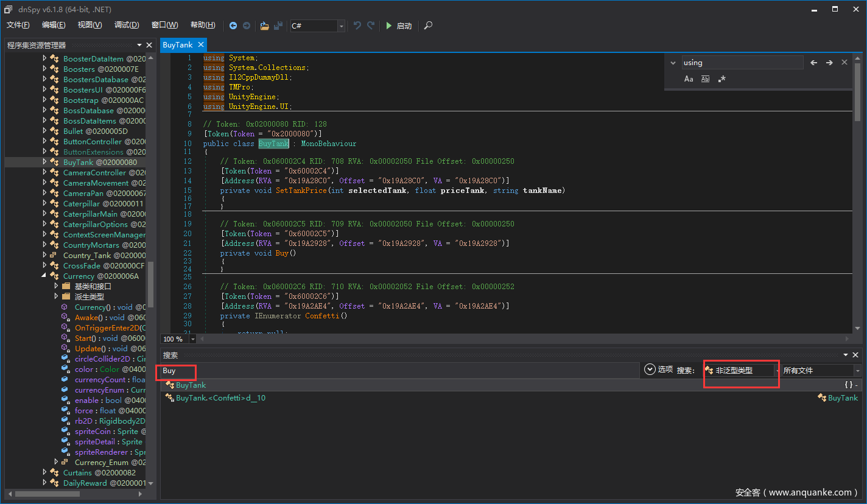Open the 文件(F) menu
Screen dimensions: 867x504
coord(18,25)
